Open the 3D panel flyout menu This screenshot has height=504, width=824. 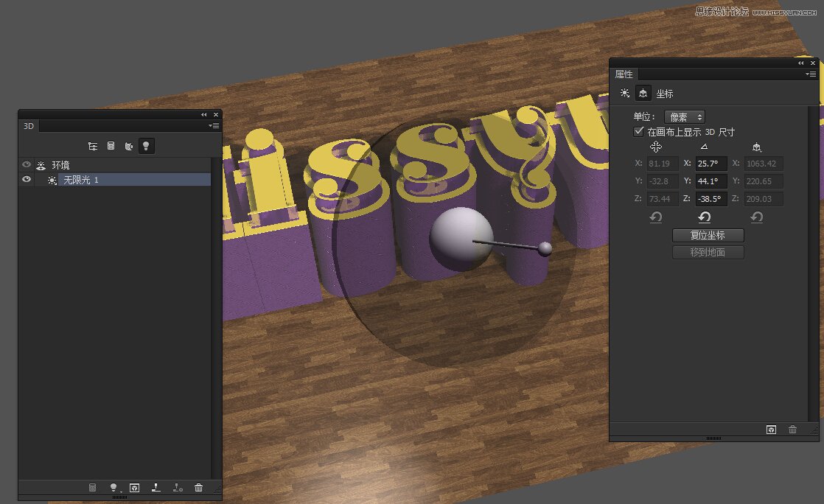(x=214, y=125)
